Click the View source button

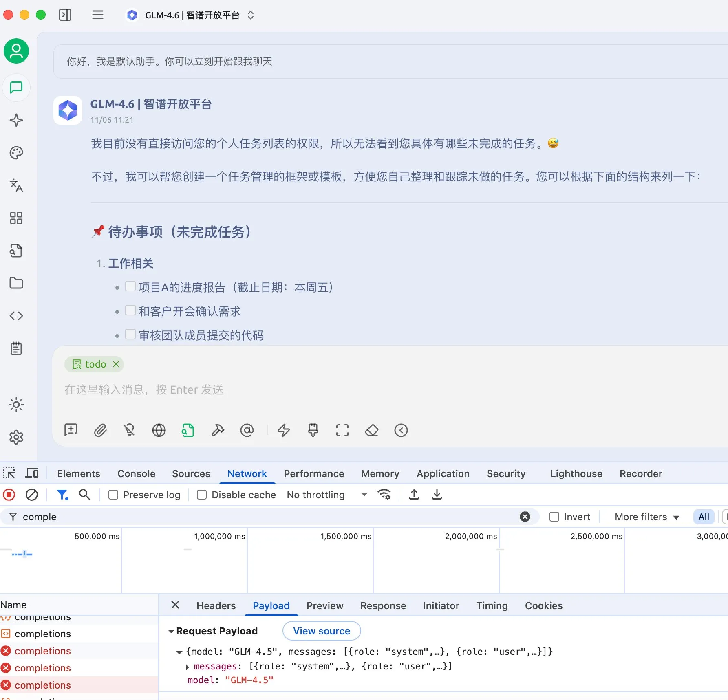(321, 630)
